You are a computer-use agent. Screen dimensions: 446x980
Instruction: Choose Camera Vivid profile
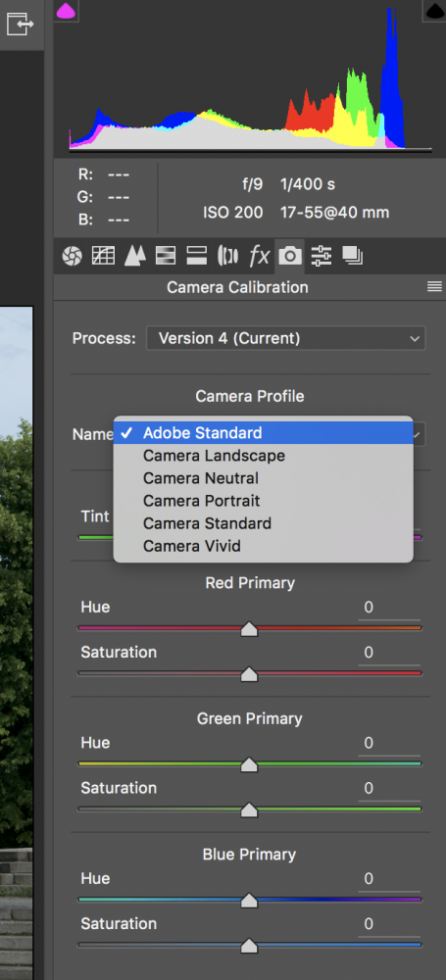(264, 546)
